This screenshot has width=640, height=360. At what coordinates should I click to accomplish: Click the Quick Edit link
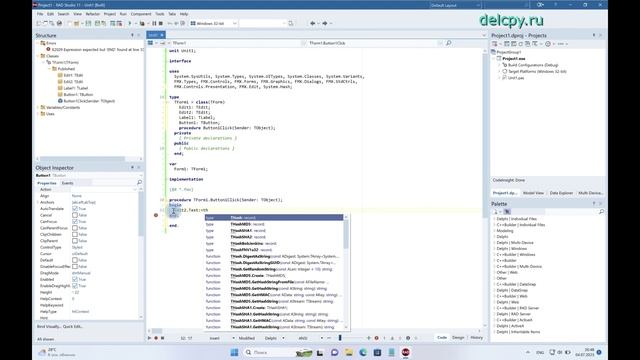point(73,327)
